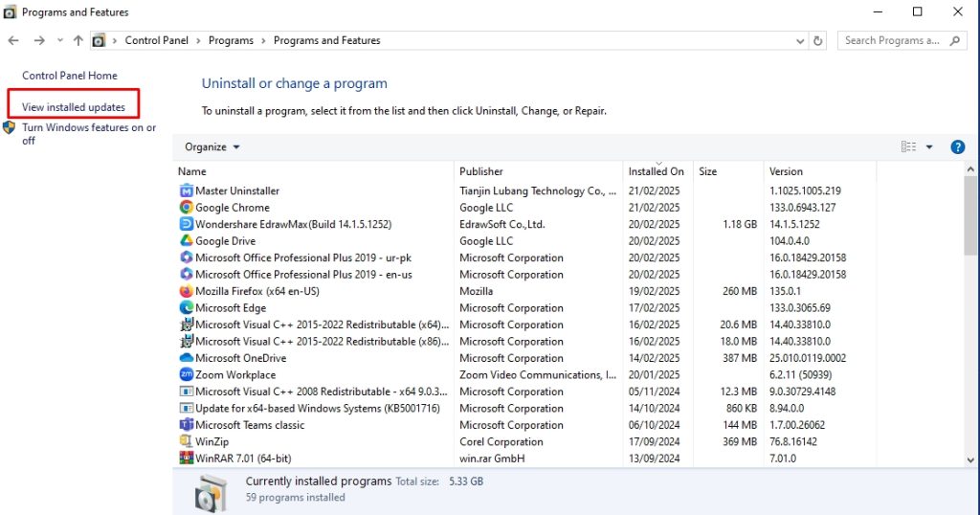Viewport: 980px width, 515px height.
Task: Expand chevron after Control Panel breadcrumb
Action: point(198,40)
